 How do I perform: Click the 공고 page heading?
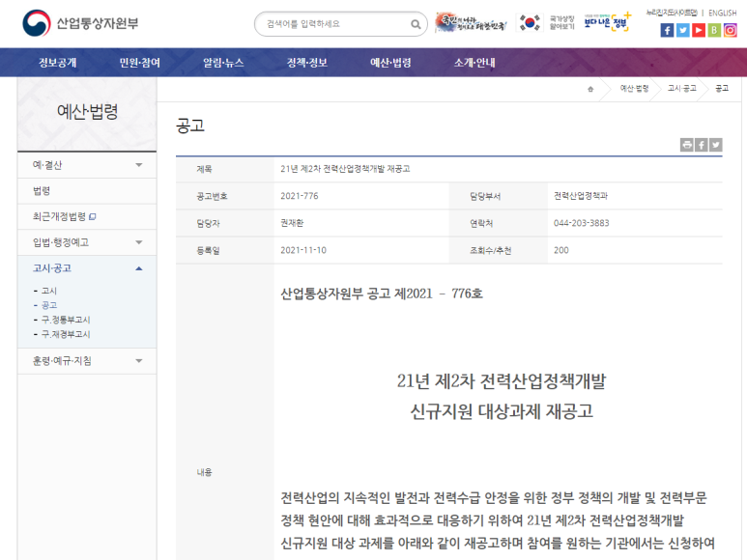(190, 126)
